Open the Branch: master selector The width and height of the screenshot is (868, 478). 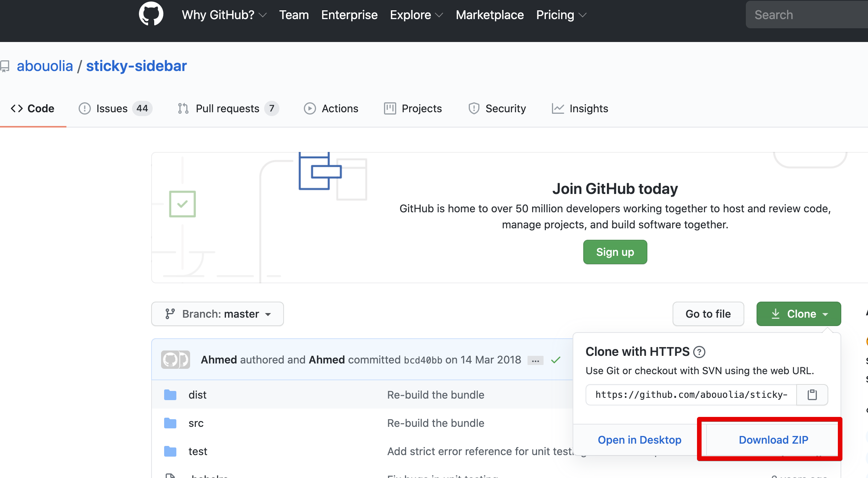click(x=217, y=313)
